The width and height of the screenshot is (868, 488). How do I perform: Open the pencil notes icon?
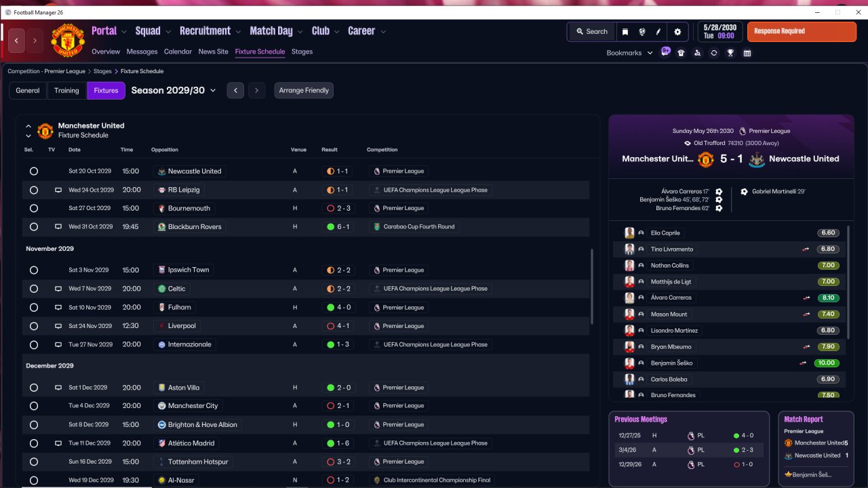pyautogui.click(x=658, y=32)
